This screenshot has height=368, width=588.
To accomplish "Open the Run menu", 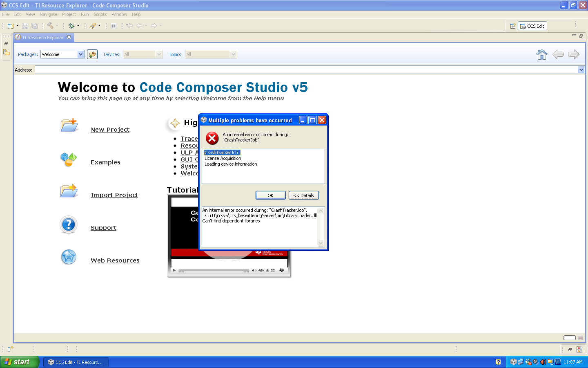I will [85, 14].
